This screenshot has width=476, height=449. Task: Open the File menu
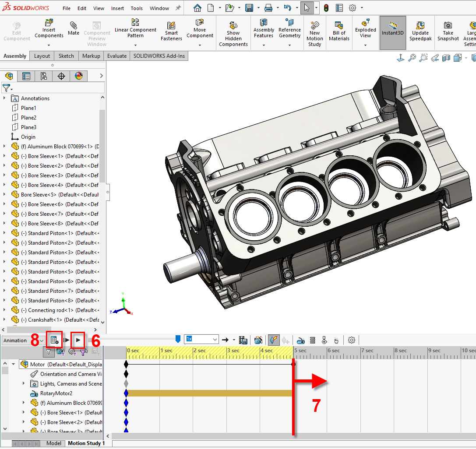coord(67,8)
